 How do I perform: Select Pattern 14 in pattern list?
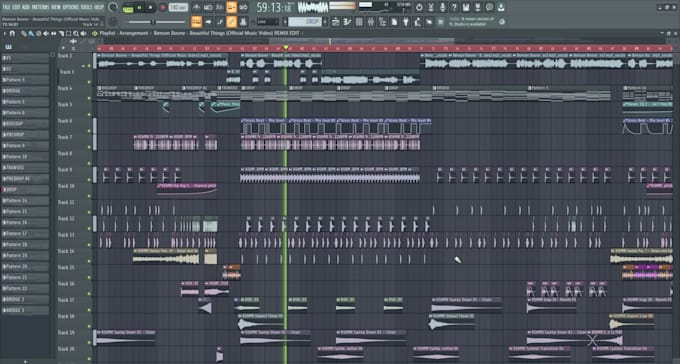pyautogui.click(x=25, y=201)
